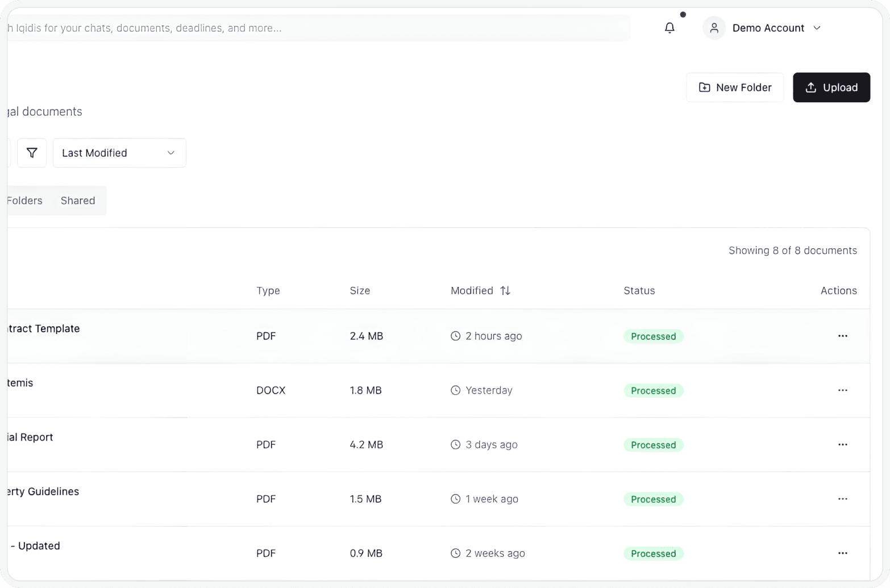Click Processed badge in 2 weeks ago row

click(x=653, y=553)
